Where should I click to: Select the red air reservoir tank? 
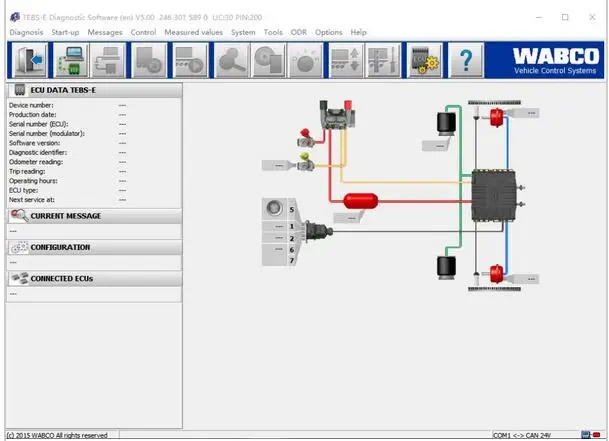tap(360, 201)
